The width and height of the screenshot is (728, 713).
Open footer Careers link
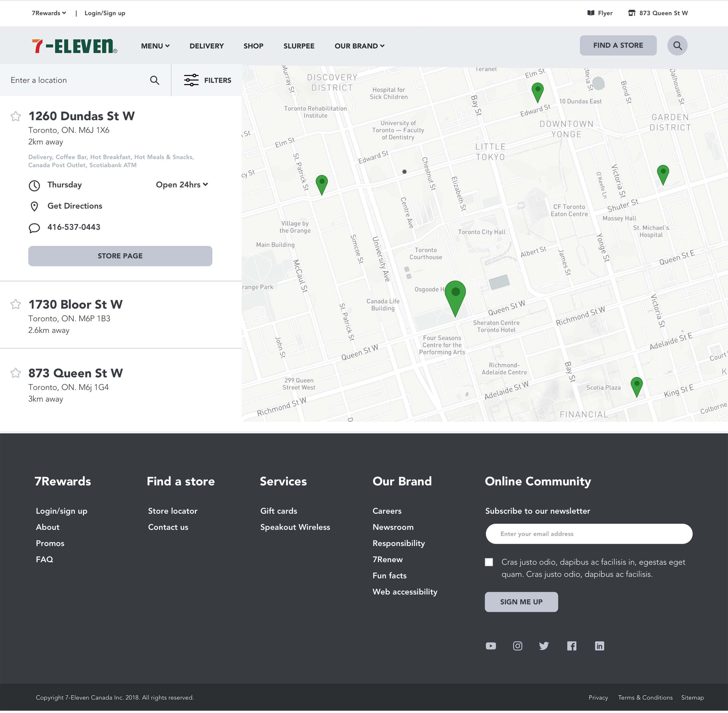[387, 511]
